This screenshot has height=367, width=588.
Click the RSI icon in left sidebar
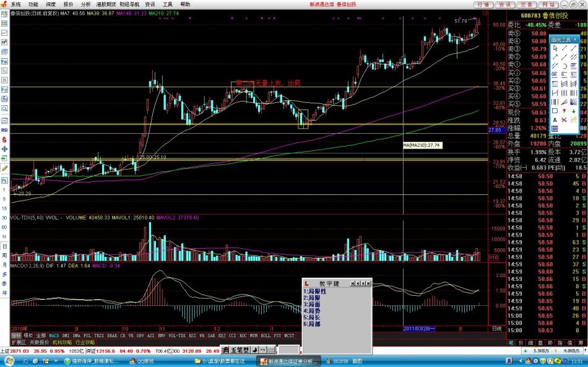[x=4, y=131]
